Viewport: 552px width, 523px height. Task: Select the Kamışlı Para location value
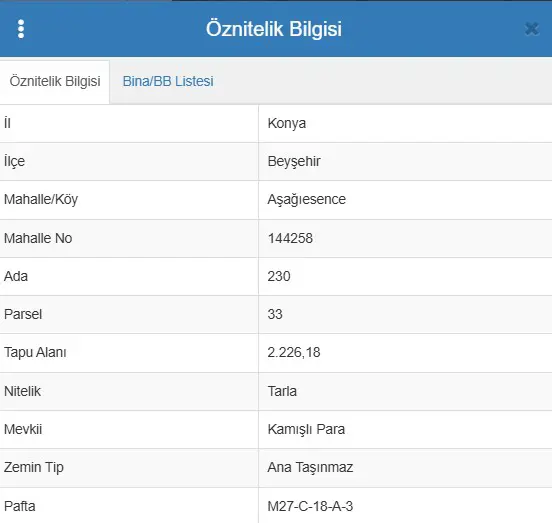click(306, 429)
